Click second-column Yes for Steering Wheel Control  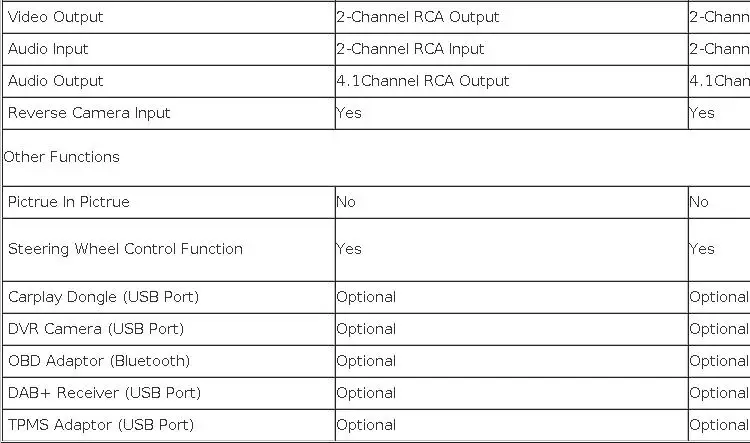click(x=349, y=249)
